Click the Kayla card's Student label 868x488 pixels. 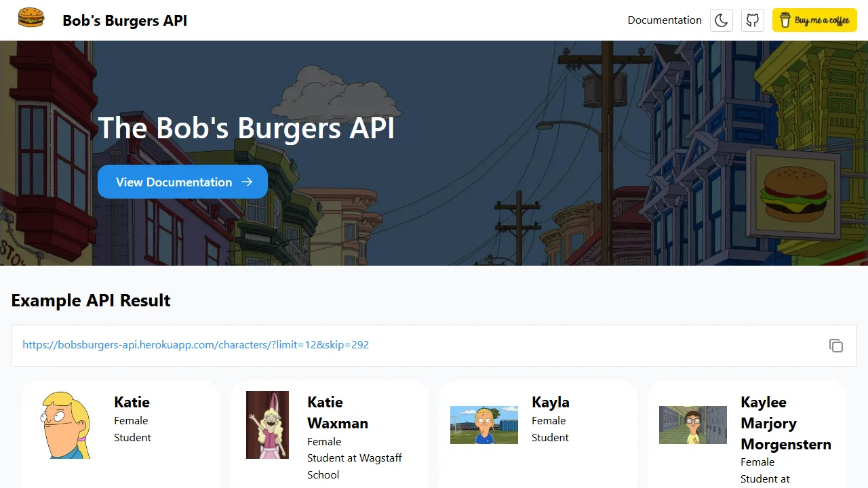coord(550,437)
